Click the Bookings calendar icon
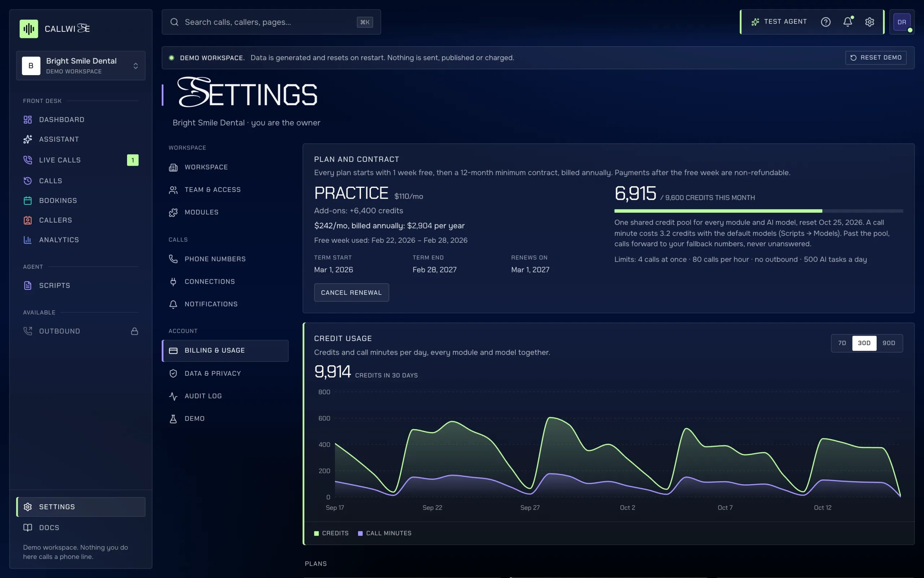This screenshot has height=578, width=924. [x=27, y=200]
